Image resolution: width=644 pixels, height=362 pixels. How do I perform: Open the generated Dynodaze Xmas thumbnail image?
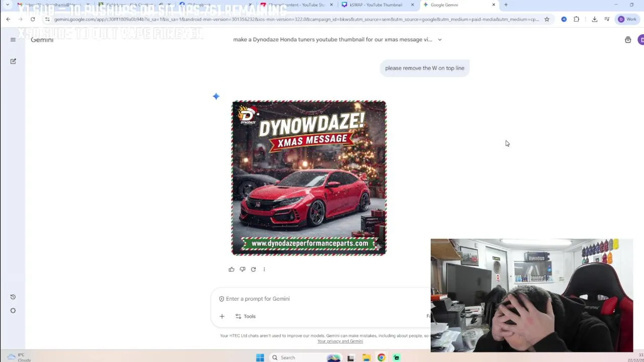309,178
